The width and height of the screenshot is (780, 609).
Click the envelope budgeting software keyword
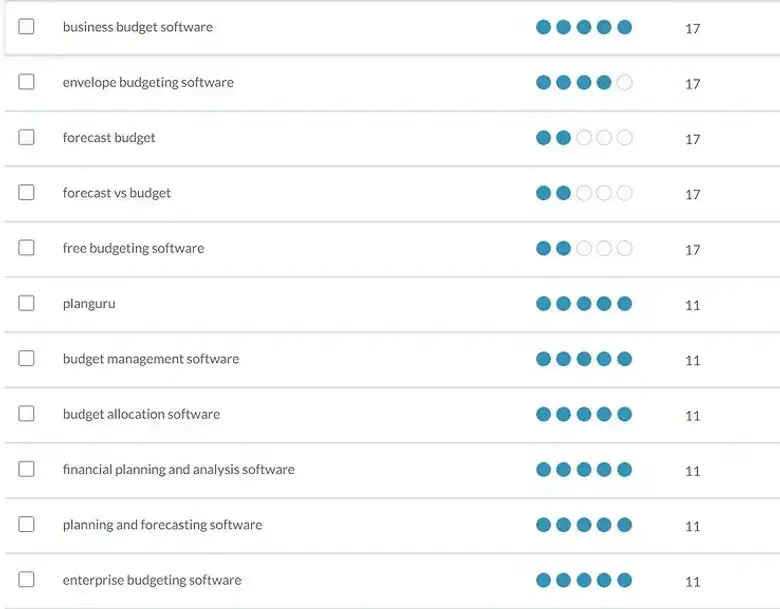click(x=148, y=82)
